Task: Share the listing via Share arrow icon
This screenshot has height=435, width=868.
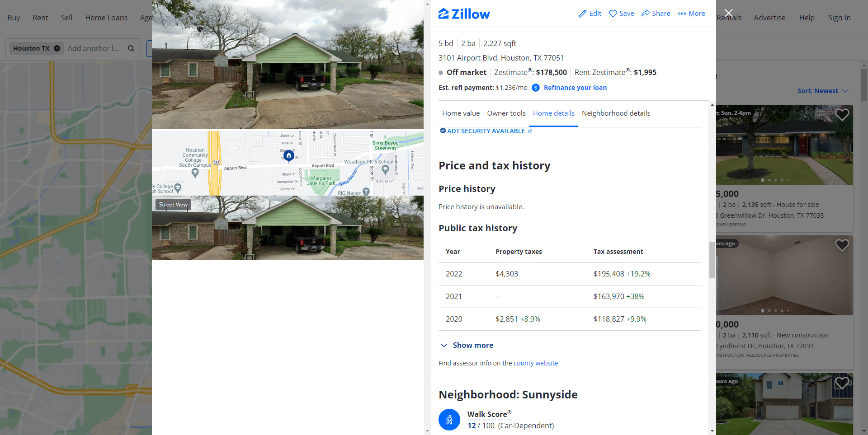Action: (646, 13)
